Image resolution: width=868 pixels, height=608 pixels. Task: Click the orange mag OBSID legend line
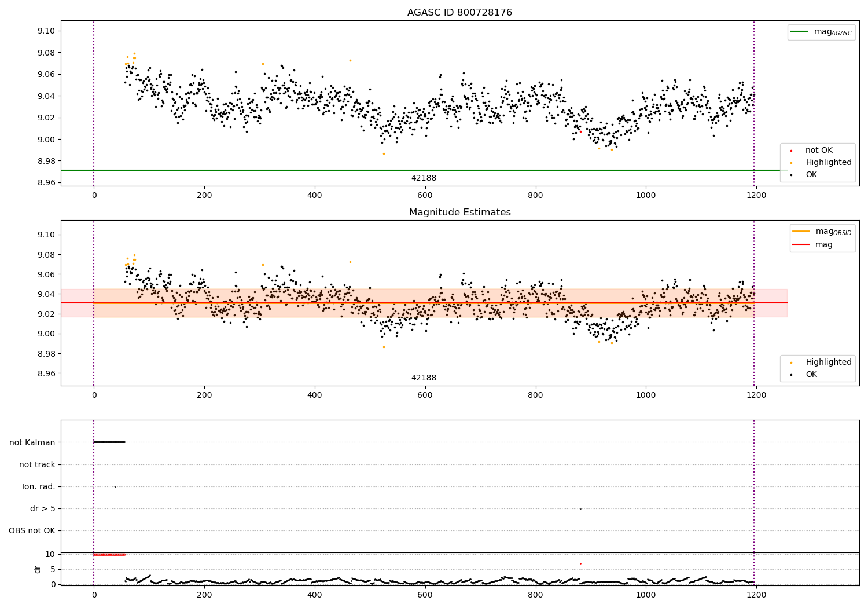coord(801,231)
